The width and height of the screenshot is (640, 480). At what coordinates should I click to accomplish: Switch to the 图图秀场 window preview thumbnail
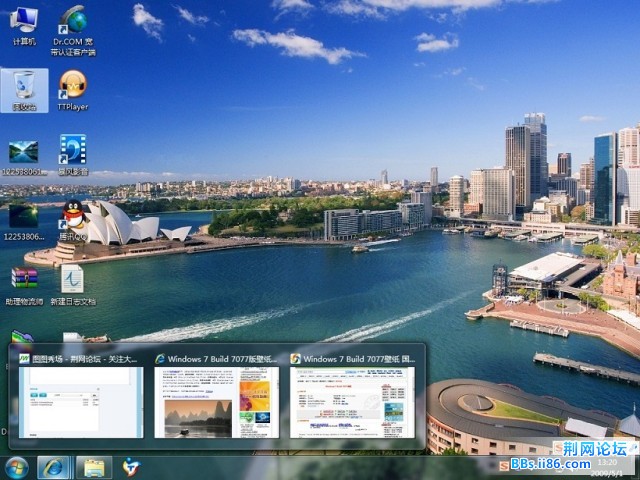coord(80,402)
